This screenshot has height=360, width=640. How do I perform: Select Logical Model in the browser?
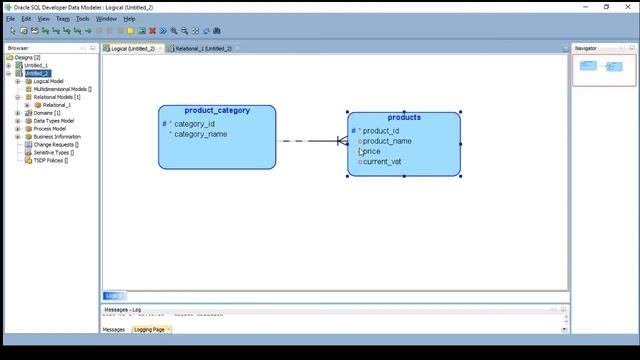48,81
